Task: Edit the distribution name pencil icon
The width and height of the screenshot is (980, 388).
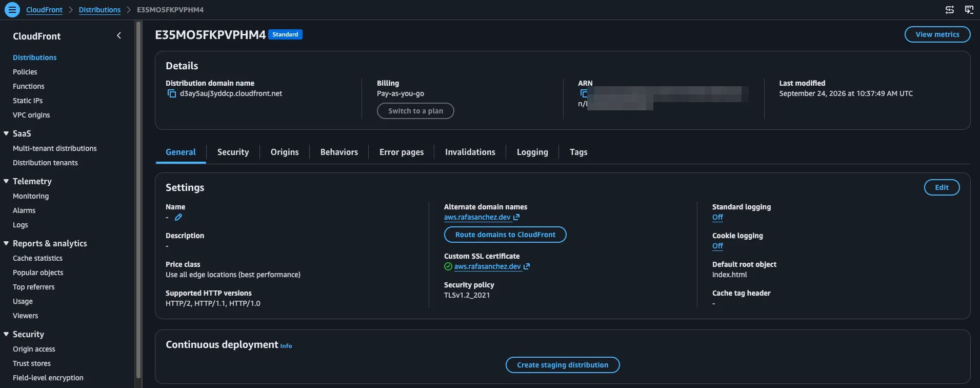Action: click(178, 217)
